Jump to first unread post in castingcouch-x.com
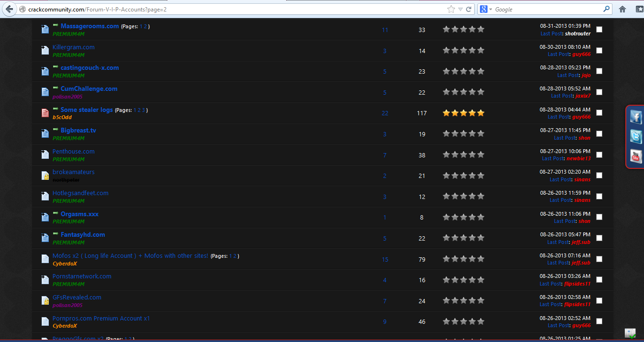The image size is (644, 342). 56,66
